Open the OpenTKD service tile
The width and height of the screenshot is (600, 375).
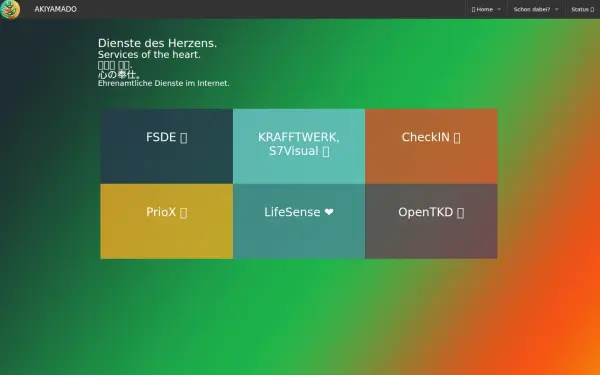pos(431,221)
